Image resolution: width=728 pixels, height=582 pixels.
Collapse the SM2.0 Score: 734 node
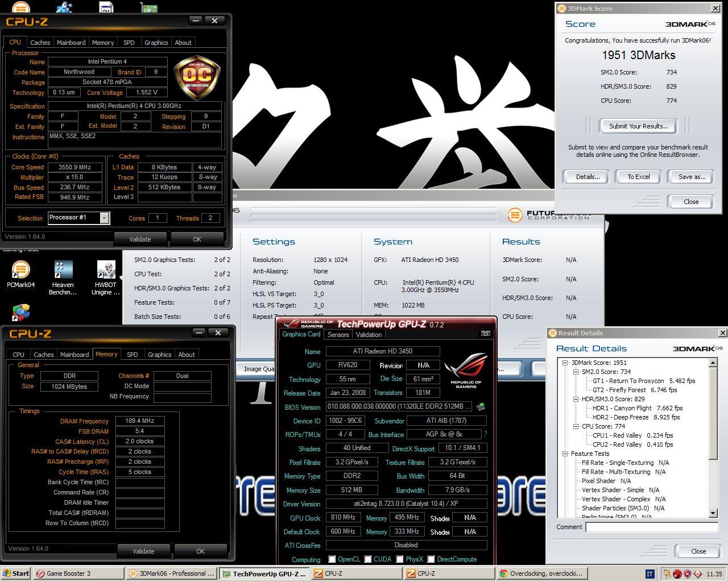tap(576, 372)
